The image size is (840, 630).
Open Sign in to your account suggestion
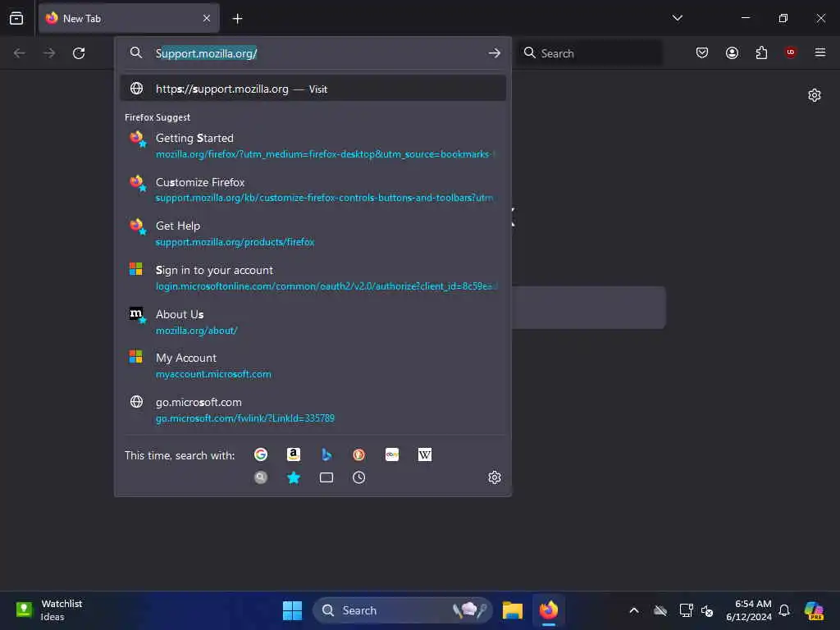click(313, 277)
